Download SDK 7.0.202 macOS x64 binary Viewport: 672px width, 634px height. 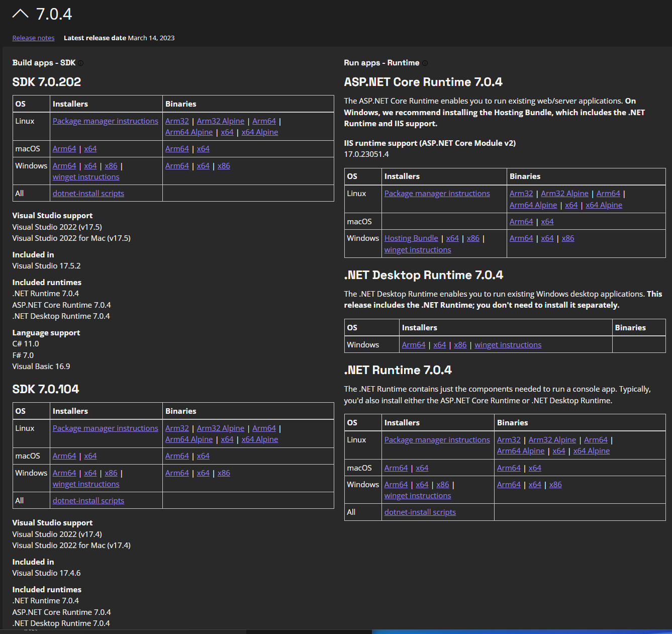click(x=203, y=149)
